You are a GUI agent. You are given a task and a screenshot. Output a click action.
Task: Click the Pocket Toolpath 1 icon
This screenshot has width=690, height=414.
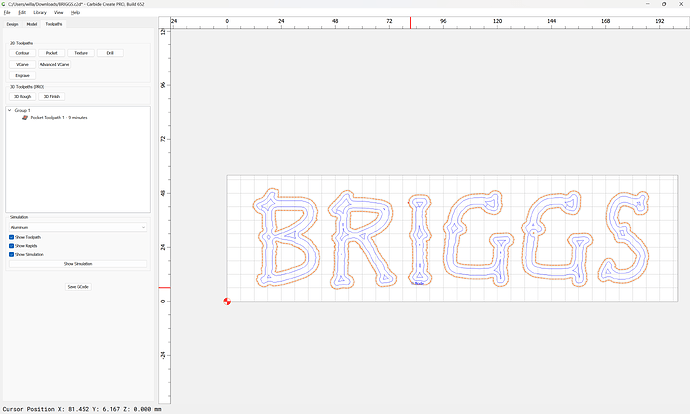tap(25, 117)
